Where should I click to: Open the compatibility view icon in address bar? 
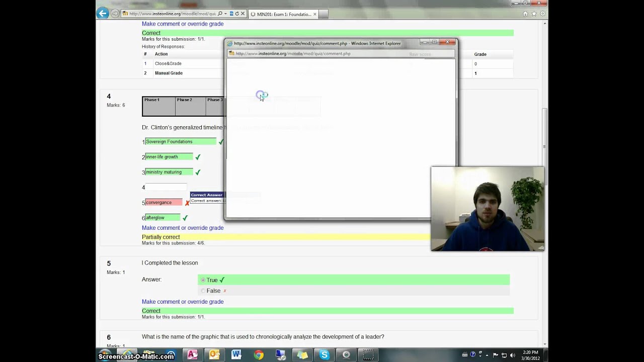pos(231,14)
